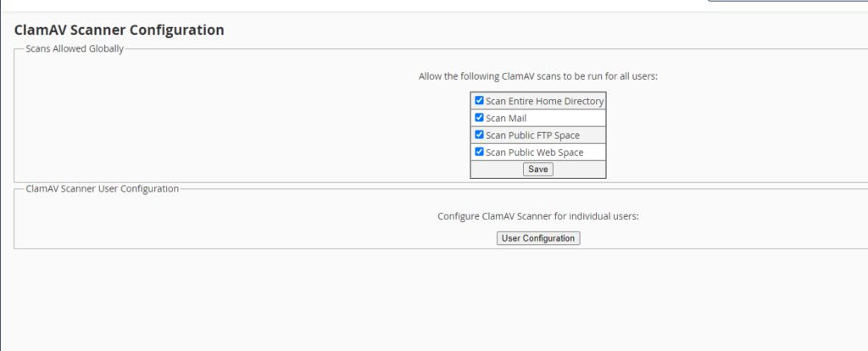Toggle the Scan Mail checkbox

click(479, 118)
